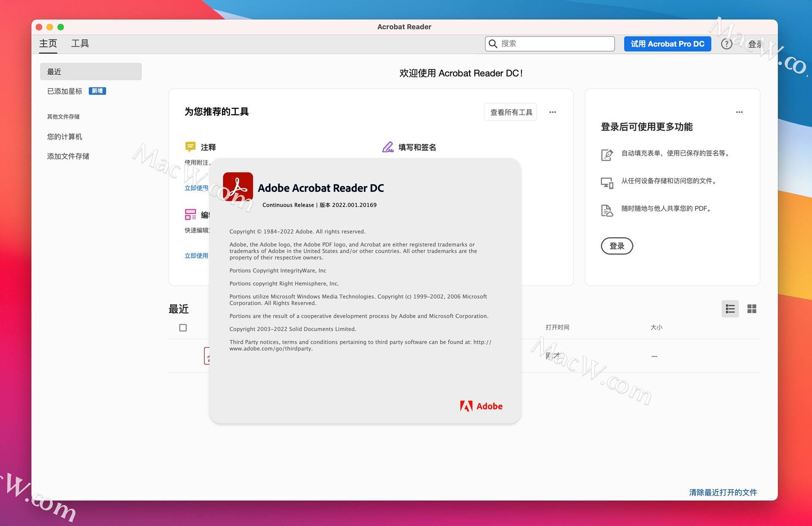Click 清除最近打开的文件 link

tap(723, 492)
